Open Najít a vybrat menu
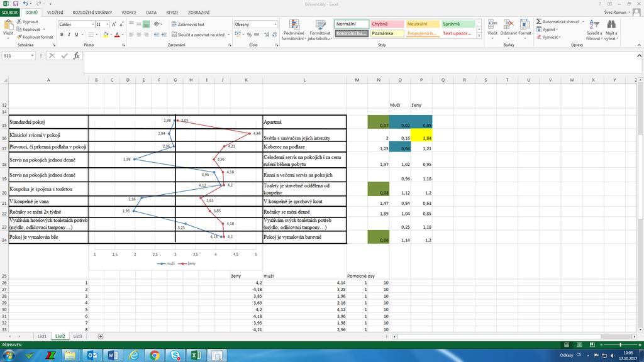Image resolution: width=644 pixels, height=362 pixels. (611, 30)
